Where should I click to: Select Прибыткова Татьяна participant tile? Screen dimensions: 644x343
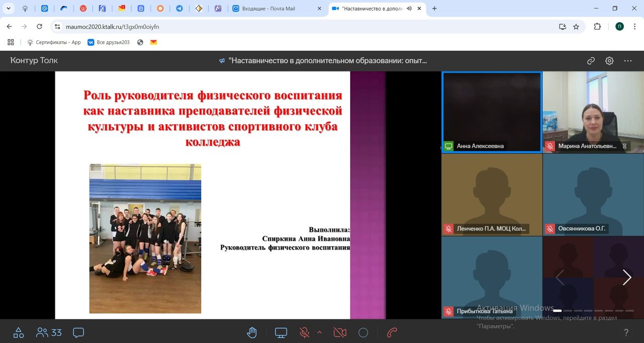click(x=492, y=277)
